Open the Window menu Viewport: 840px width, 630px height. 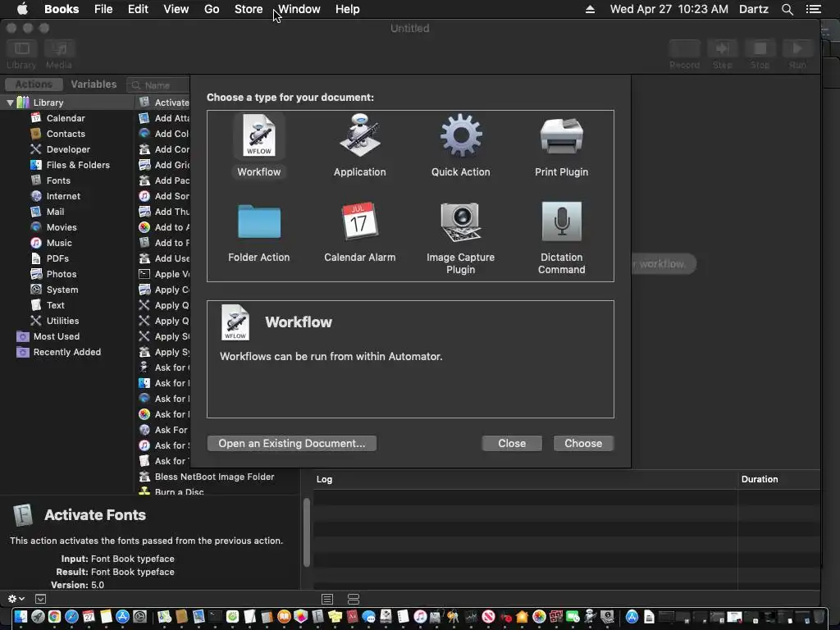coord(299,9)
